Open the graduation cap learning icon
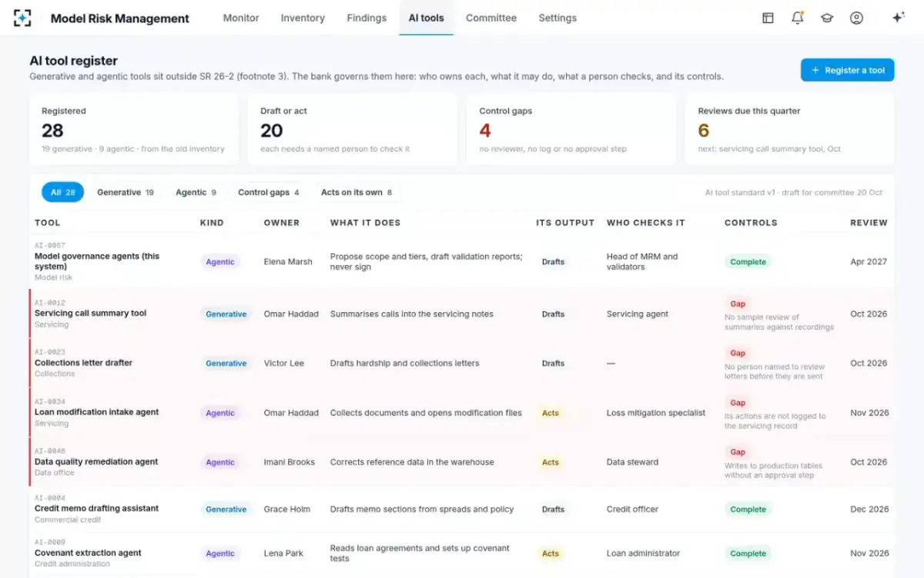The height and width of the screenshot is (578, 924). (x=827, y=18)
